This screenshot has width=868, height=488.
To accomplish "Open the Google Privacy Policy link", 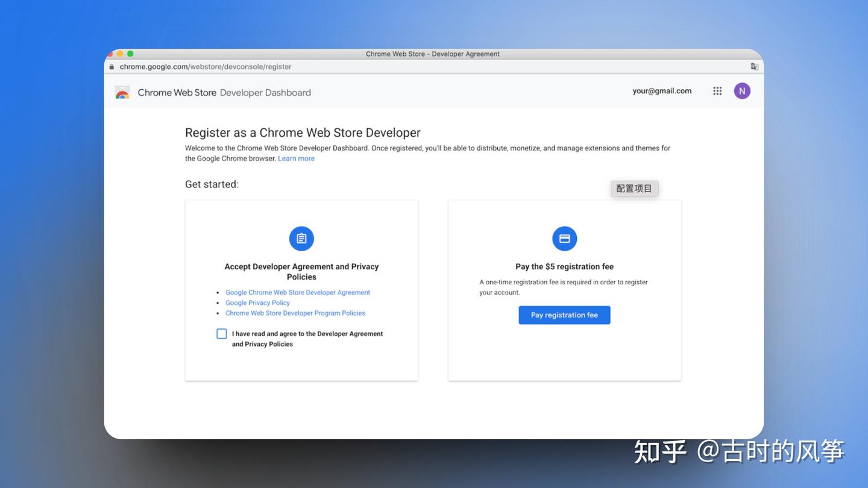I will 257,302.
